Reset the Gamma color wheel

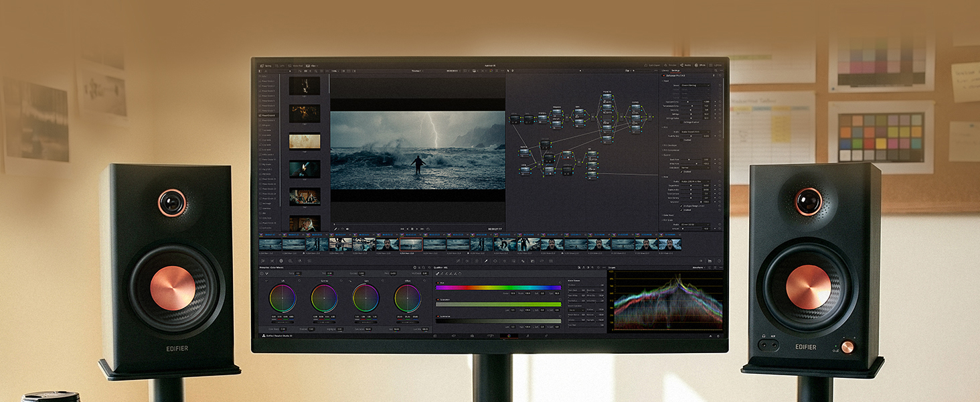tap(340, 280)
